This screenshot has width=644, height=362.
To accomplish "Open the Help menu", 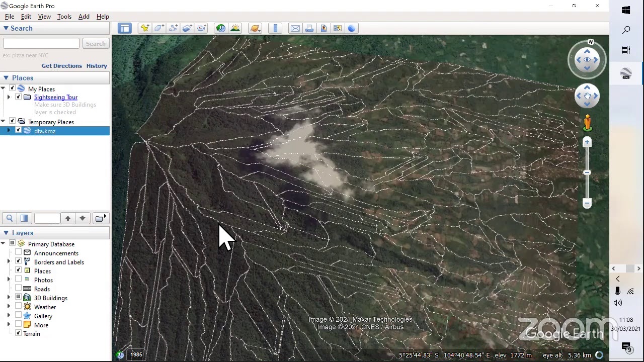I will point(103,17).
